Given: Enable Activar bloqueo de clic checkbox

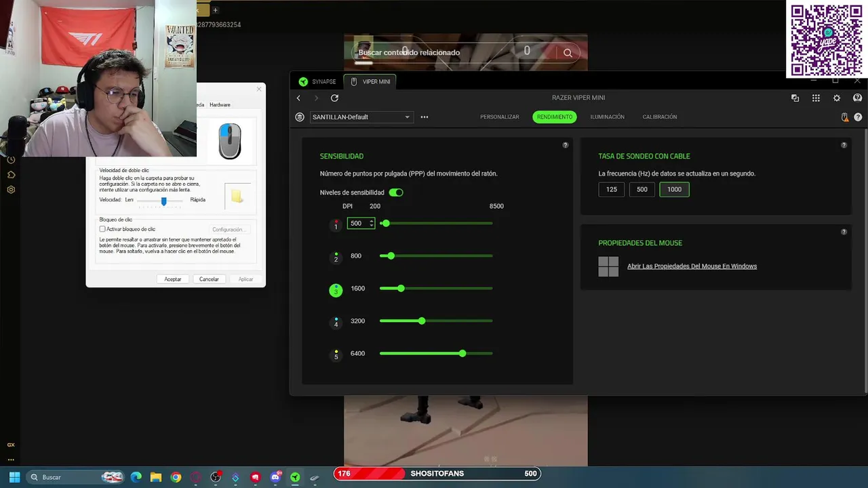Looking at the screenshot, I should tap(102, 229).
